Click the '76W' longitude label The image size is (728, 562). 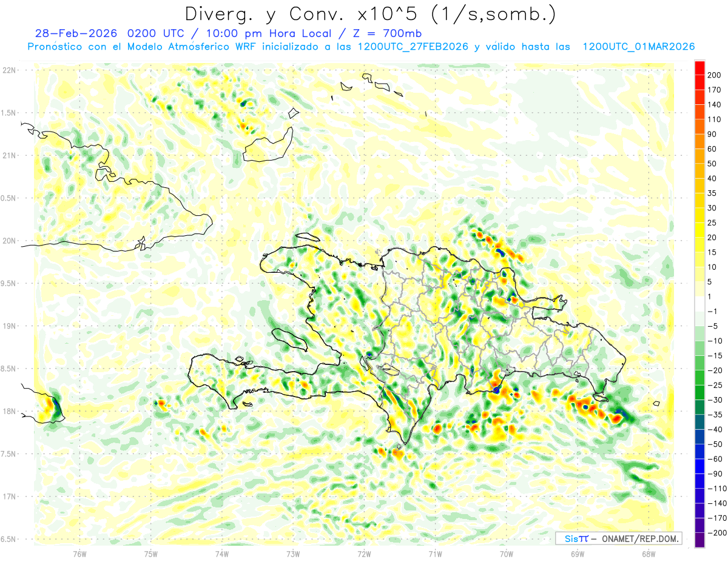[x=79, y=554]
